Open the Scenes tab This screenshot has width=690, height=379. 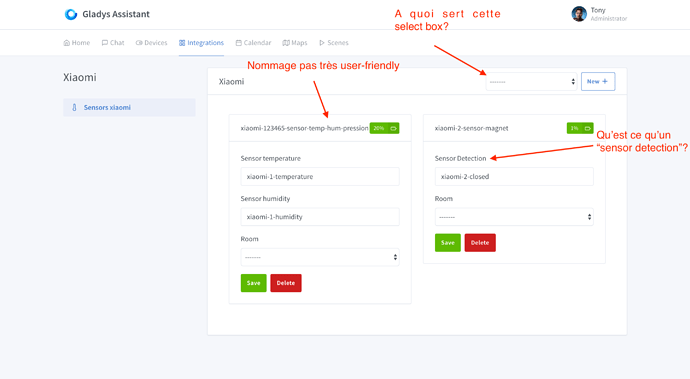pyautogui.click(x=334, y=43)
